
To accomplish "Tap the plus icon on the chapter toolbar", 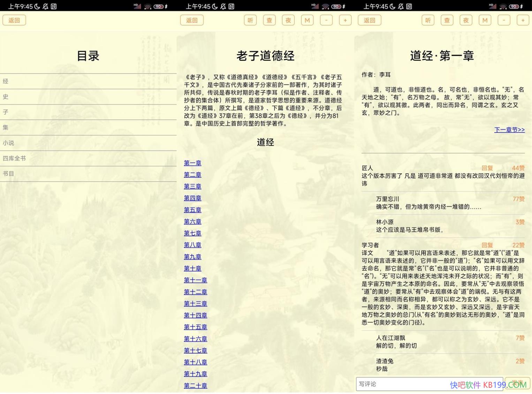I will (523, 20).
